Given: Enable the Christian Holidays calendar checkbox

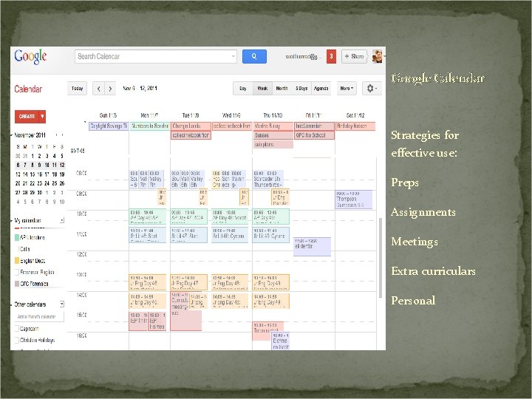Looking at the screenshot, I should (17, 340).
